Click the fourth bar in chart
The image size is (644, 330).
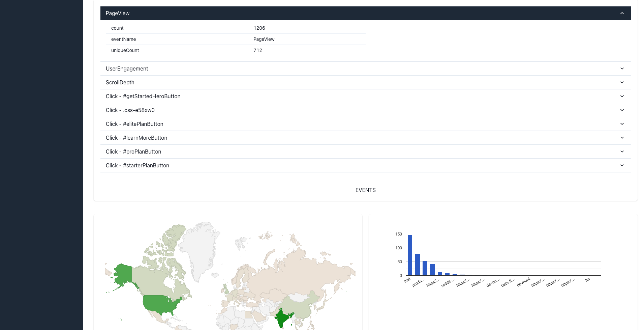coord(432,270)
